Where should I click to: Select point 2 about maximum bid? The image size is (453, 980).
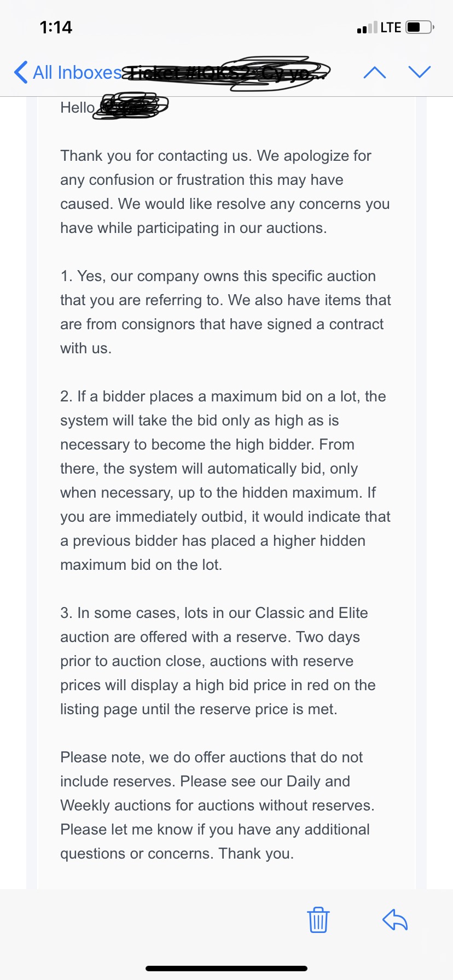click(225, 480)
